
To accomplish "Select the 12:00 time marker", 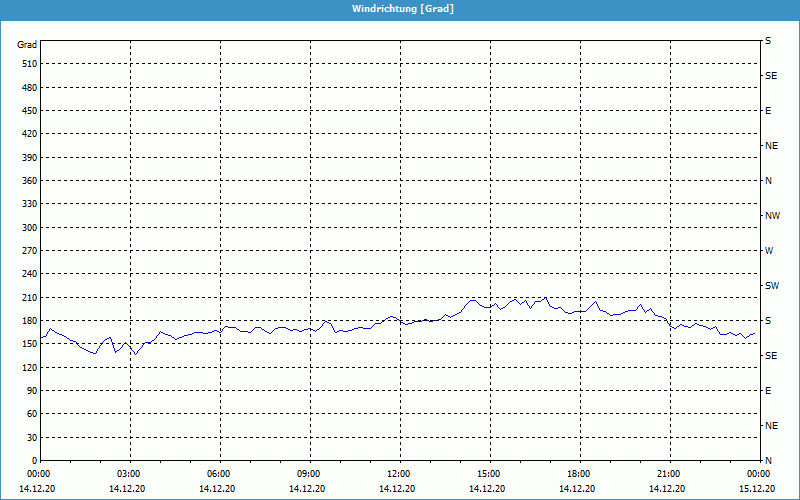I will click(399, 474).
